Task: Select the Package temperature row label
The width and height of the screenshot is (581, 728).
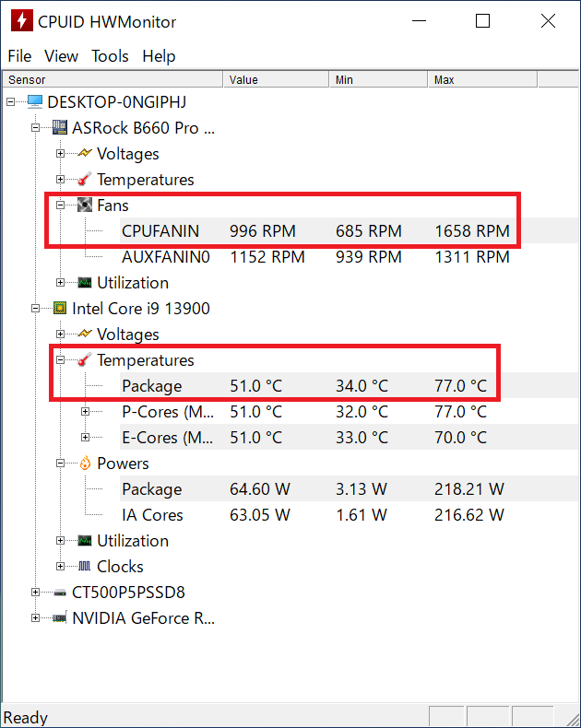Action: tap(152, 386)
